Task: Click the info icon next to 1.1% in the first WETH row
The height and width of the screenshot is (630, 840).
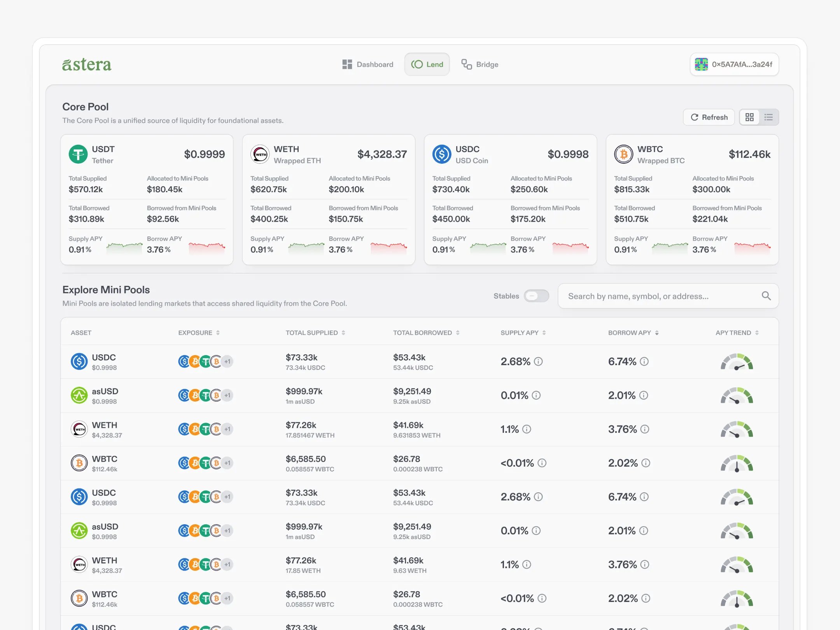Action: [x=527, y=429]
